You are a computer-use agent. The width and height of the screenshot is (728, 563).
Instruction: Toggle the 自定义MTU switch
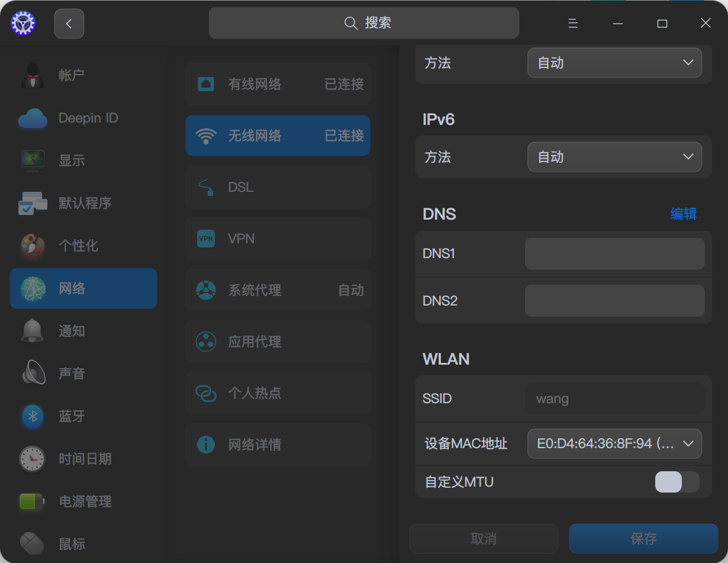[677, 482]
